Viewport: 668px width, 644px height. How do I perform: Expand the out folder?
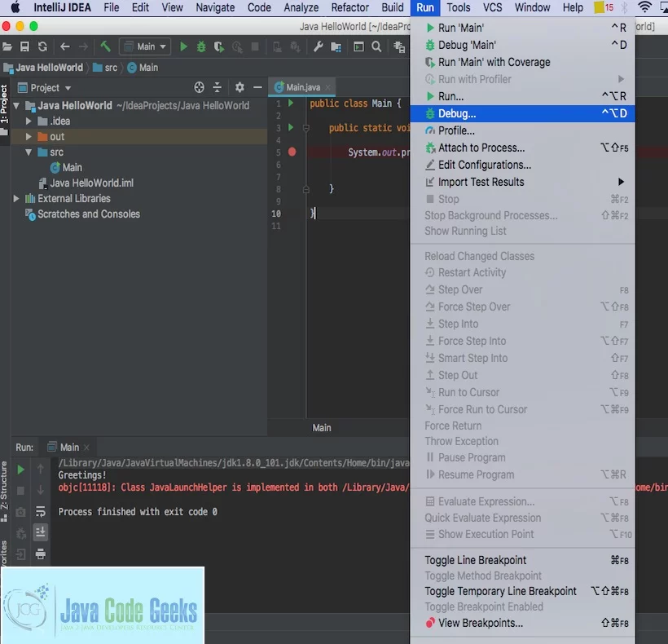(29, 136)
